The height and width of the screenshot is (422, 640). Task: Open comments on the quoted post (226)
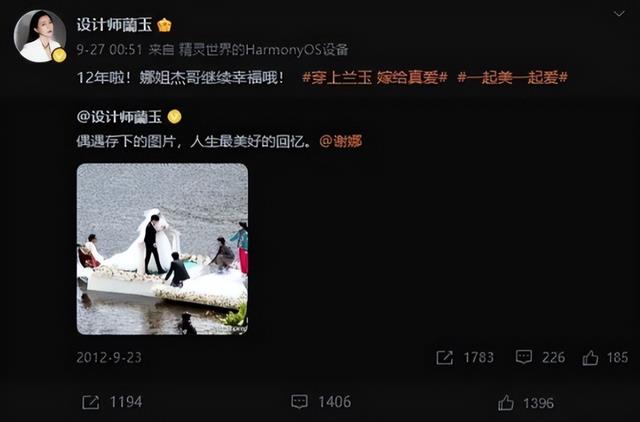tap(540, 358)
